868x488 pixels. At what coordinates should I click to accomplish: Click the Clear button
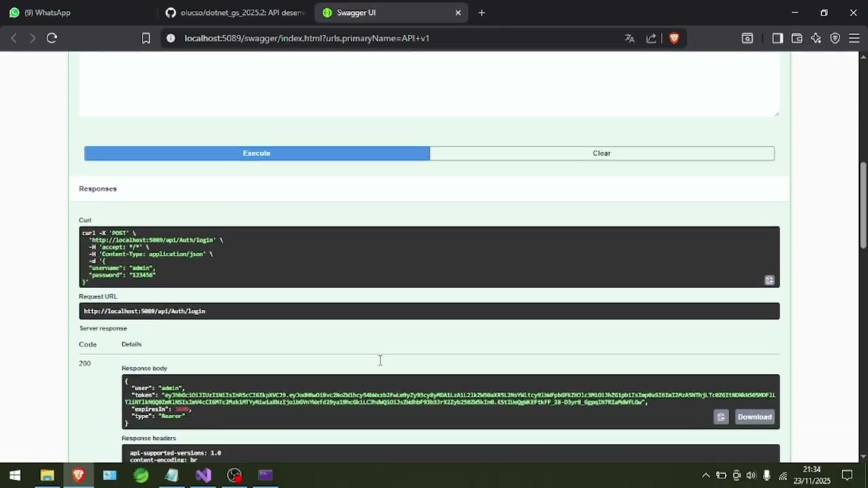click(601, 153)
